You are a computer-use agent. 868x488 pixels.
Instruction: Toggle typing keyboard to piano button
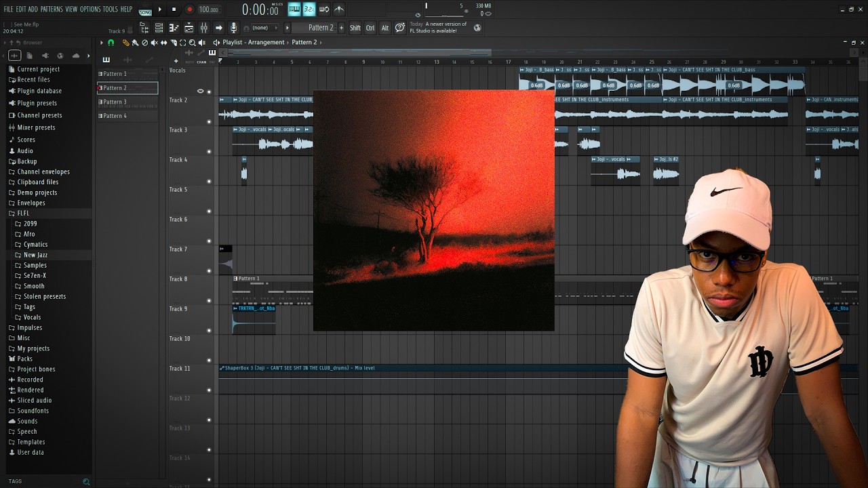[294, 9]
